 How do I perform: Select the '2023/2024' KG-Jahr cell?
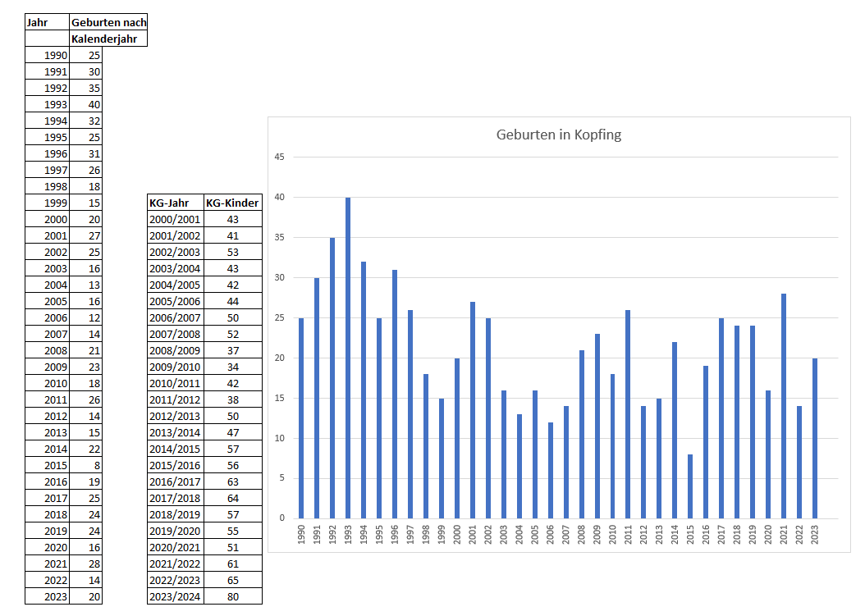pyautogui.click(x=175, y=596)
